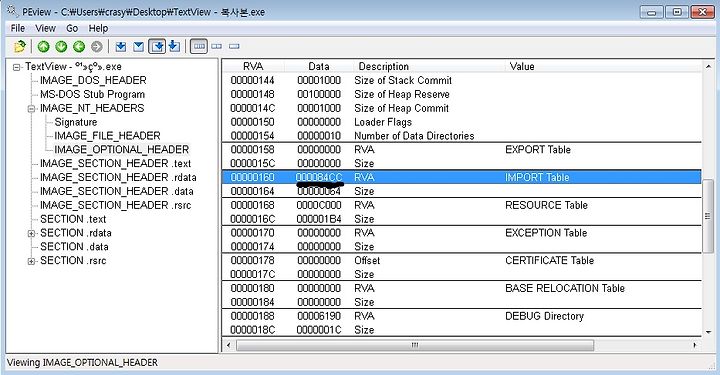Click the highlighted blue down-arrow view icon
720x375 pixels.
click(x=157, y=46)
